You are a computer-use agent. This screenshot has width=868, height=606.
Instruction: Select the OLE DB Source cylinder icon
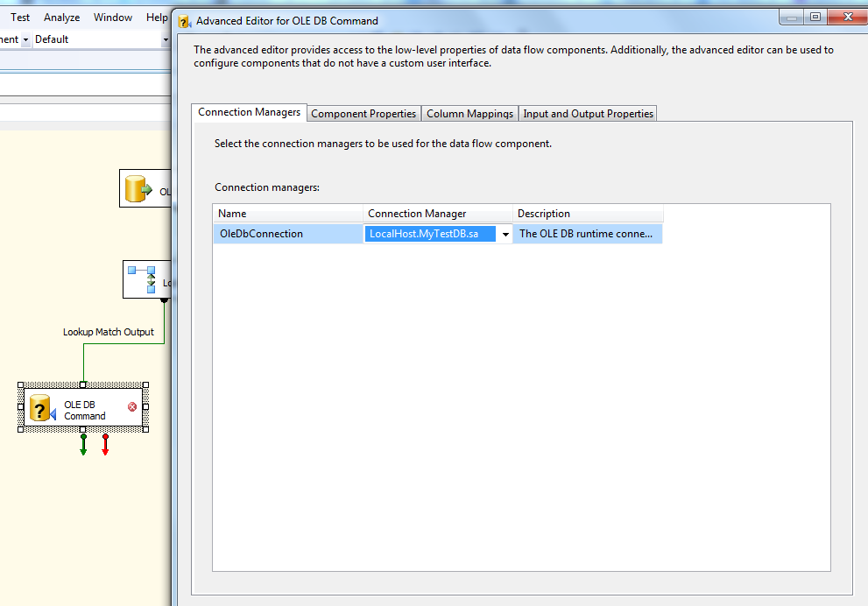click(x=138, y=188)
